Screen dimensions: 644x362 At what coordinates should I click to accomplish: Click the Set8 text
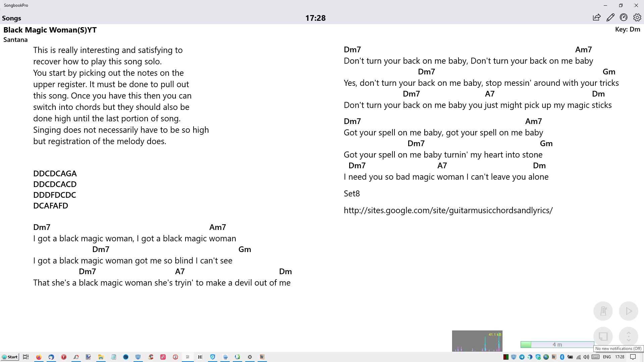coord(352,193)
